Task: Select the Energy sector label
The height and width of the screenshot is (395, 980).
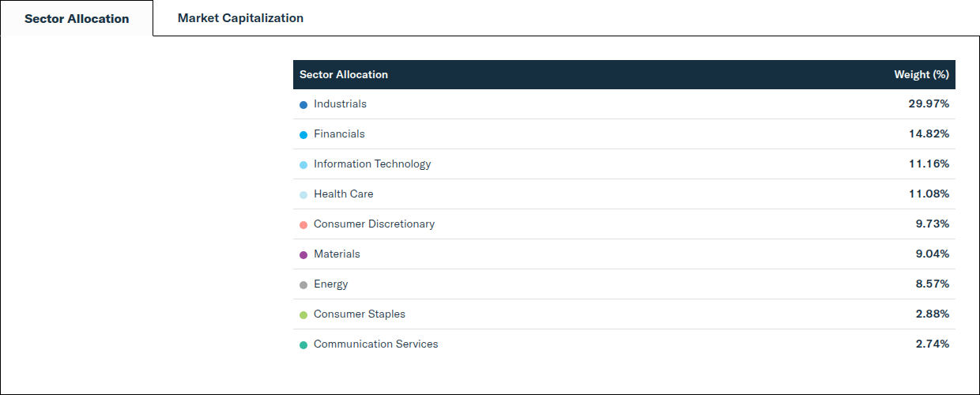Action: coord(330,284)
